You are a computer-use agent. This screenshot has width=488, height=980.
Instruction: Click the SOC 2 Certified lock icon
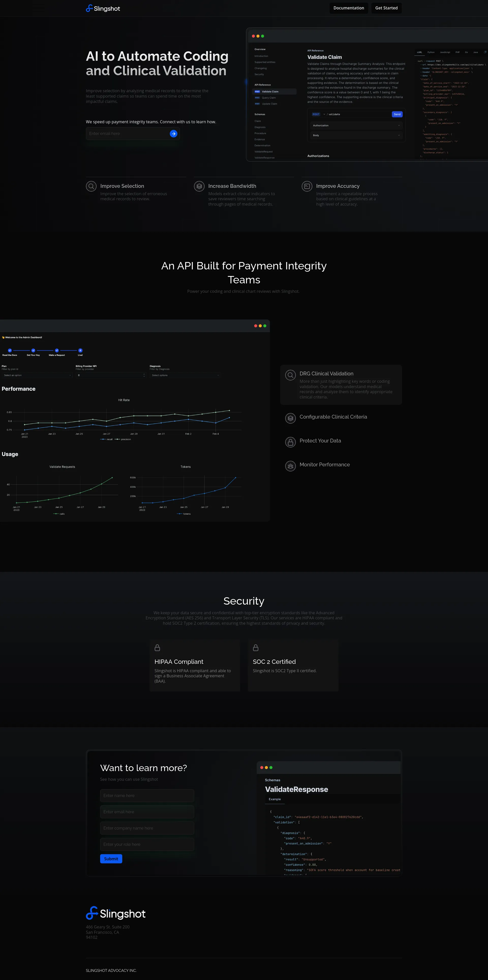[x=256, y=648]
